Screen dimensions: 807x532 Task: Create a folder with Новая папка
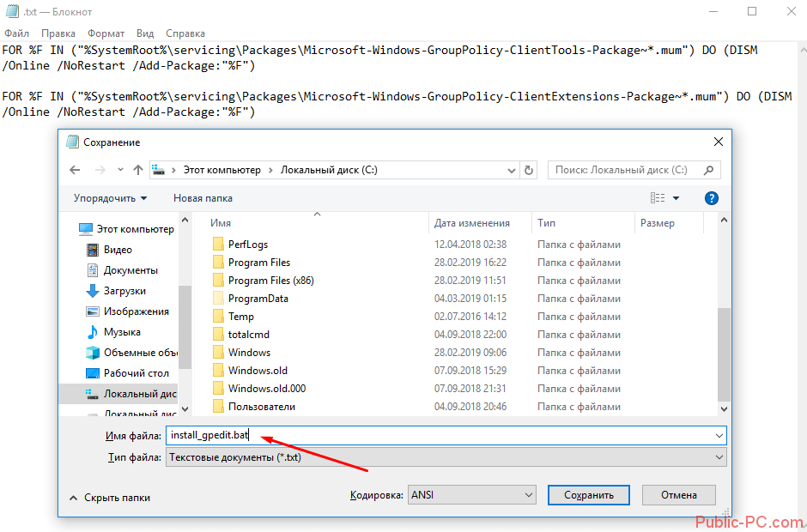point(203,198)
